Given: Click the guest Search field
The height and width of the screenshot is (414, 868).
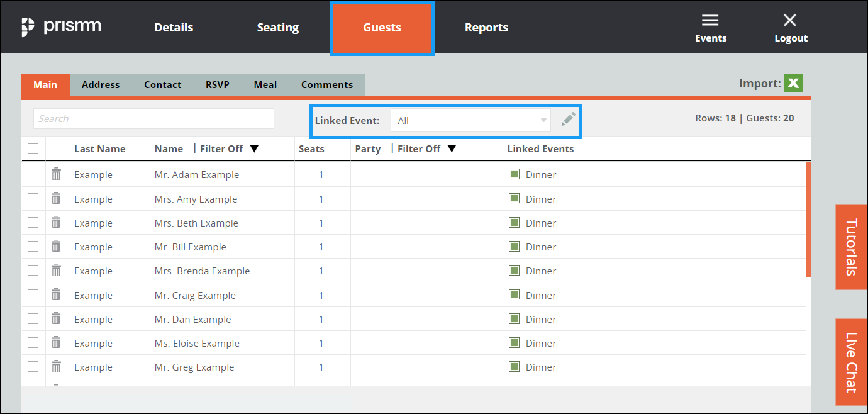Looking at the screenshot, I should [x=153, y=119].
